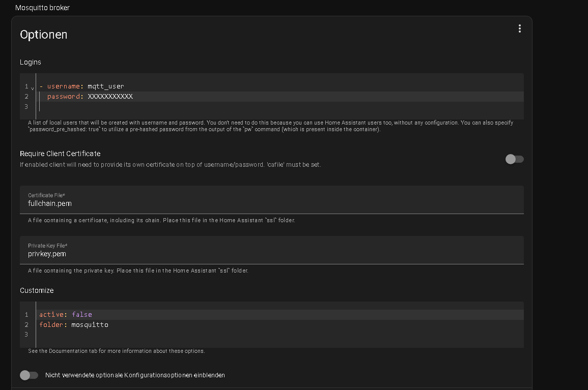Select line number 2 in Logins gutter

point(26,97)
